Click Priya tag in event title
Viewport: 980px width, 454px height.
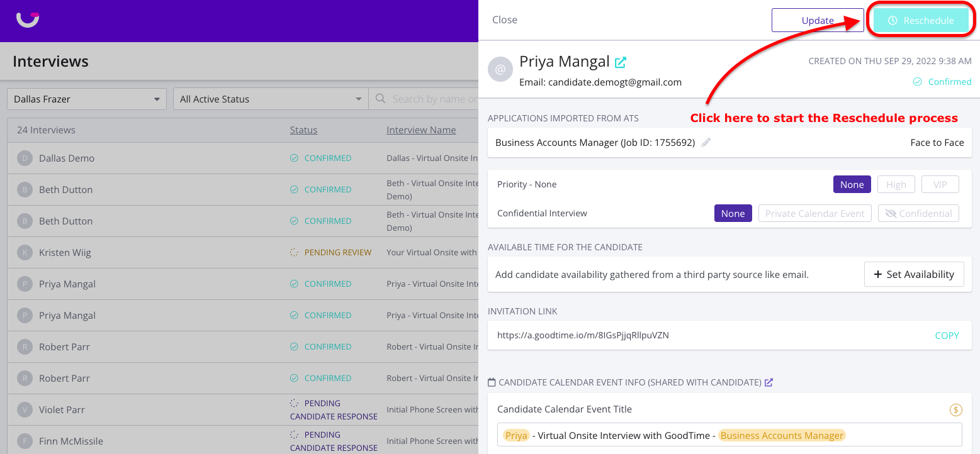516,435
